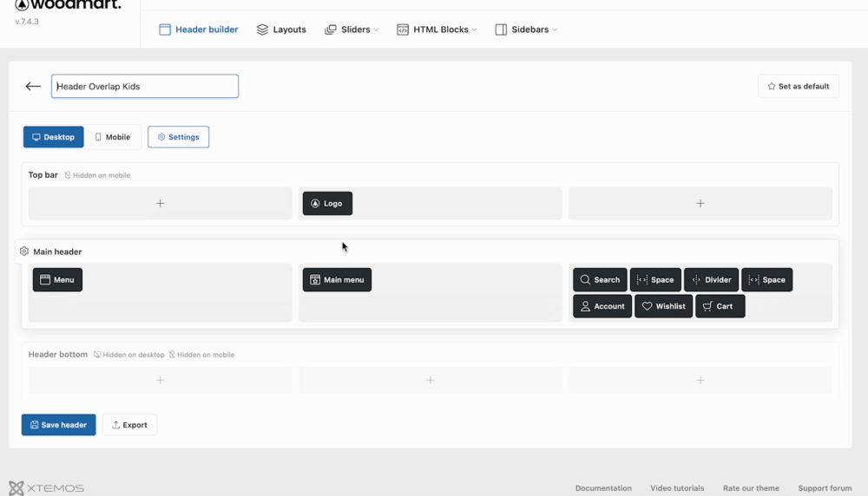The height and width of the screenshot is (496, 868).
Task: Add element to Header bottom center column
Action: tap(431, 381)
